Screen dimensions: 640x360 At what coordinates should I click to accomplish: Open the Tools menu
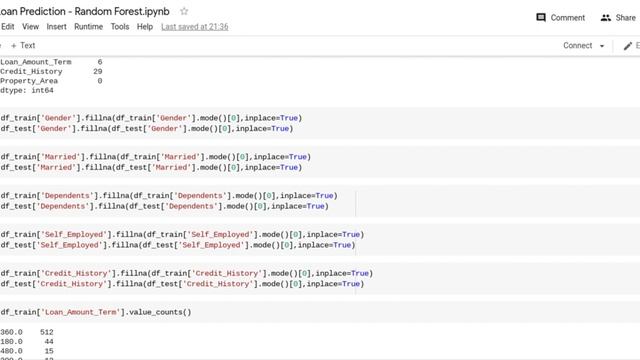pyautogui.click(x=120, y=27)
